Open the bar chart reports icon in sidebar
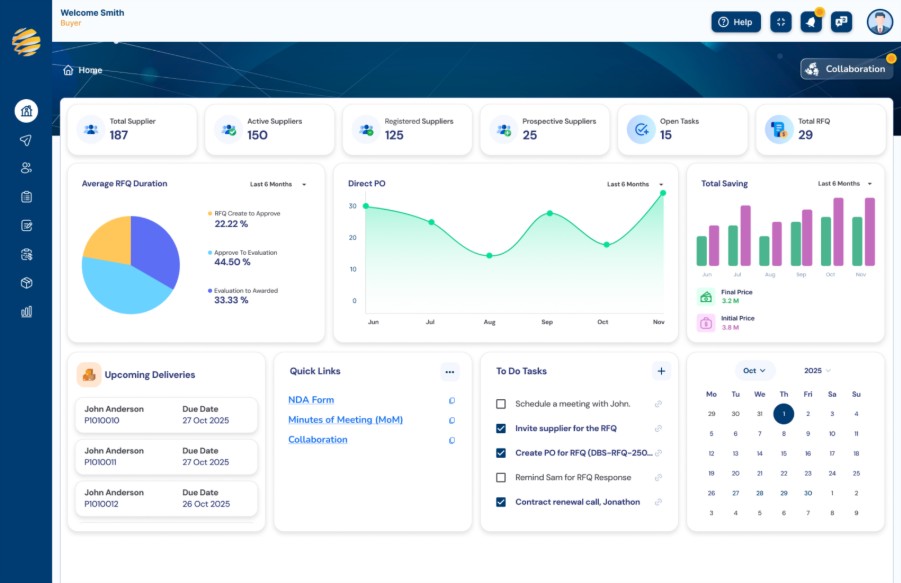Screen dimensions: 901x583 tap(26, 312)
